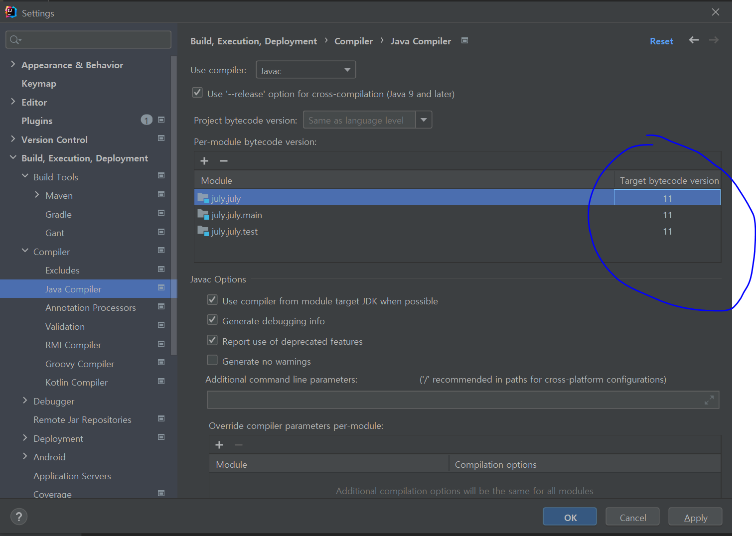Image resolution: width=756 pixels, height=536 pixels.
Task: Click the settings tree vertical scrollbar
Action: (173, 205)
